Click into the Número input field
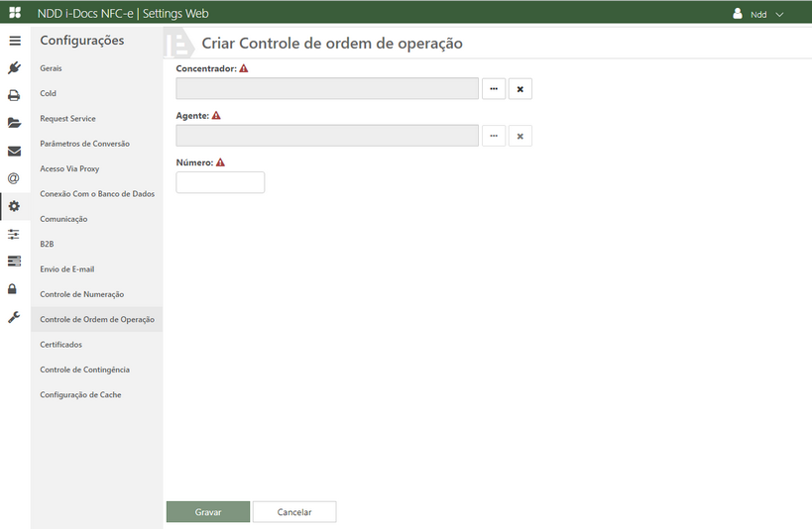Viewport: 812px width, 529px height. click(x=220, y=182)
